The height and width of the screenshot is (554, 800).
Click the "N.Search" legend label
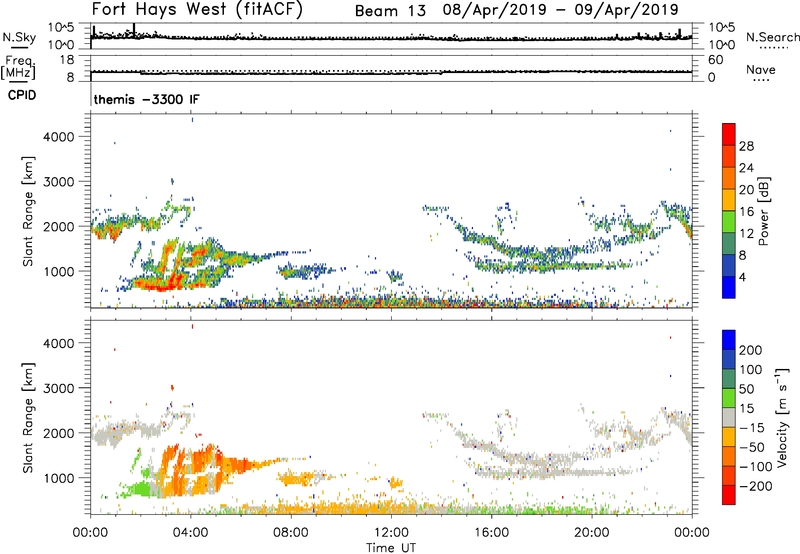[772, 37]
